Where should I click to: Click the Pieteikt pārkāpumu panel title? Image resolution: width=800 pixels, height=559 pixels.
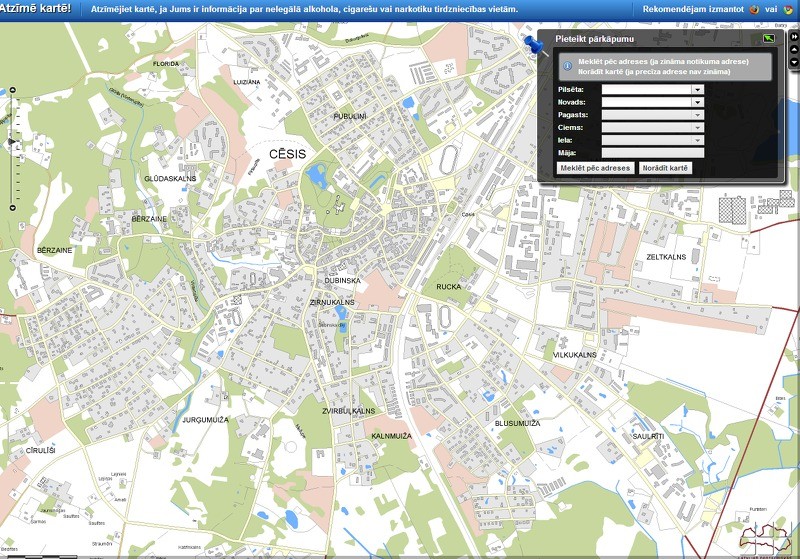595,39
